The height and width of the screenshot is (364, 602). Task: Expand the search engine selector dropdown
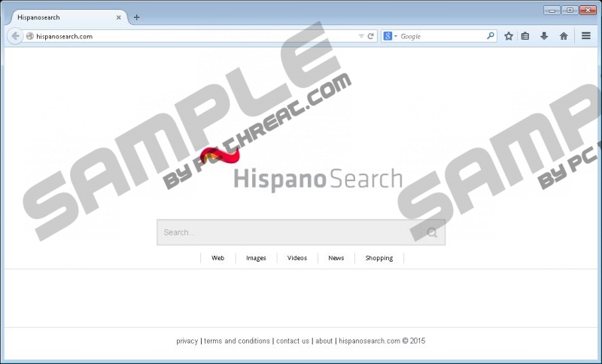coord(390,36)
